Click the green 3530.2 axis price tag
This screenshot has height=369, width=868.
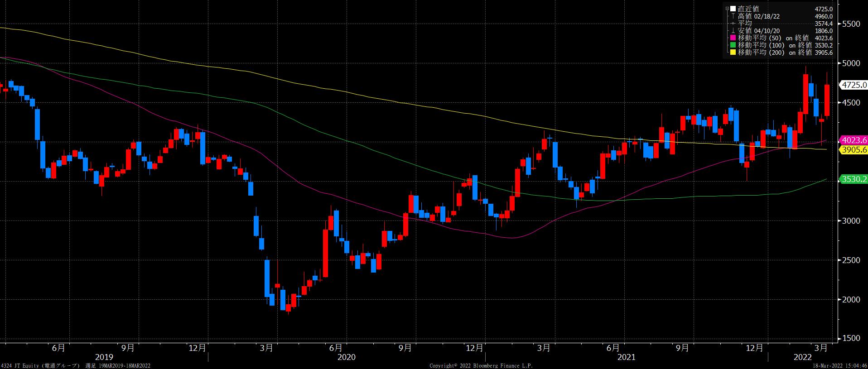[x=853, y=179]
